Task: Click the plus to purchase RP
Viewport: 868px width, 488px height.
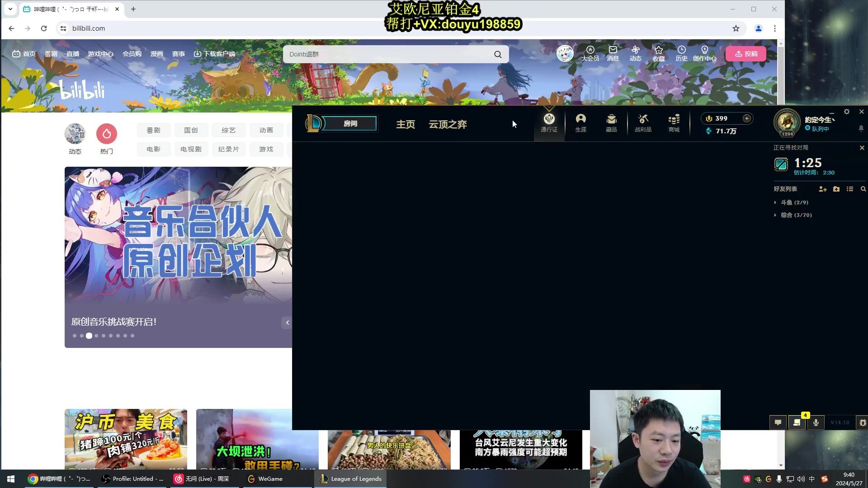Action: coord(747,118)
